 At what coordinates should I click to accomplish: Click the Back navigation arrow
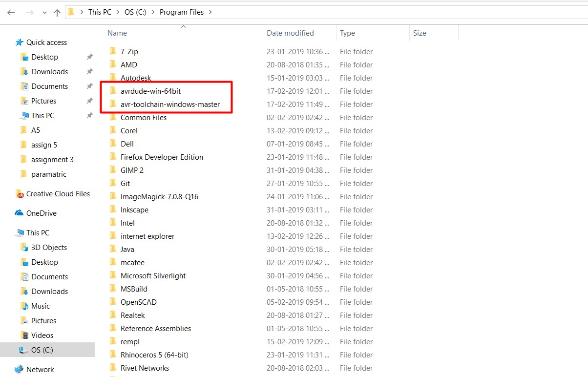pos(11,13)
